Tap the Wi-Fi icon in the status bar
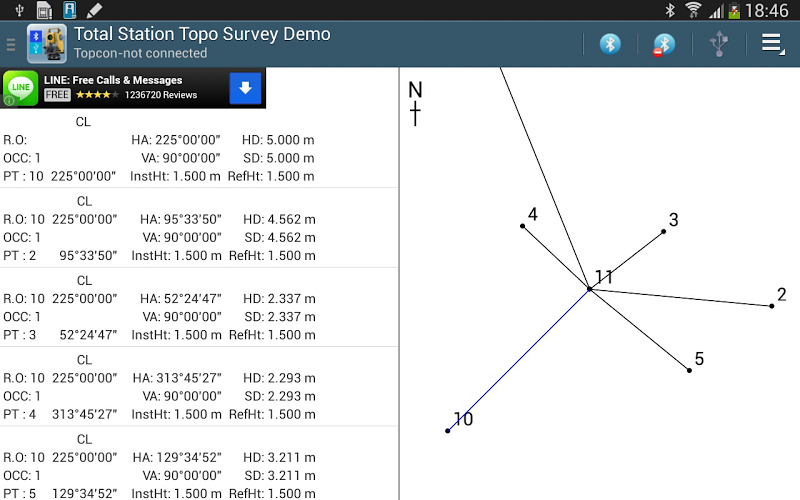This screenshot has height=500, width=800. [x=693, y=11]
